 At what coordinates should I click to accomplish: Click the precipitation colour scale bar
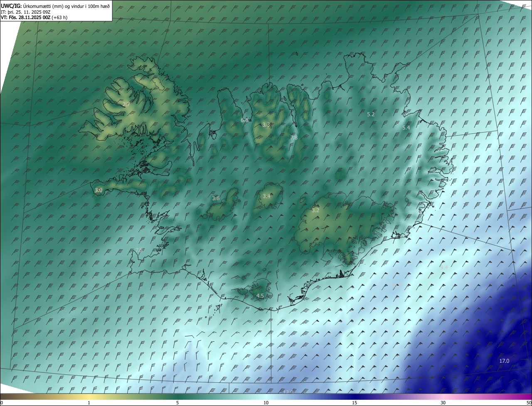(x=266, y=396)
